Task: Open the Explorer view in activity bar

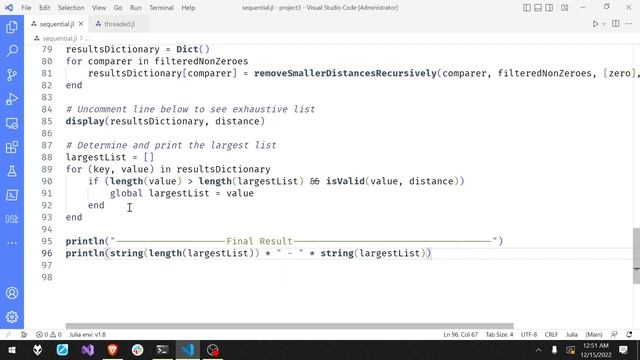Action: (12, 27)
